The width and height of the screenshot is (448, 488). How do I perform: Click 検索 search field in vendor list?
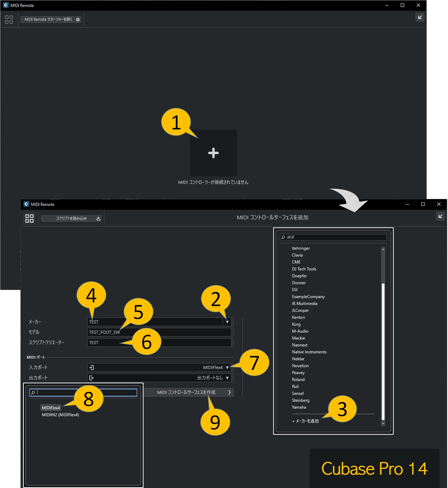coord(333,237)
